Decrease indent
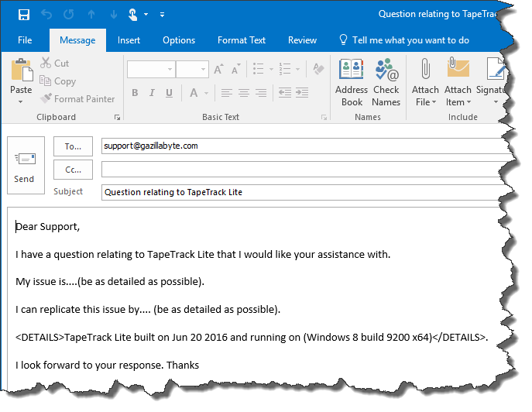This screenshot has width=532, height=412. coord(285,93)
